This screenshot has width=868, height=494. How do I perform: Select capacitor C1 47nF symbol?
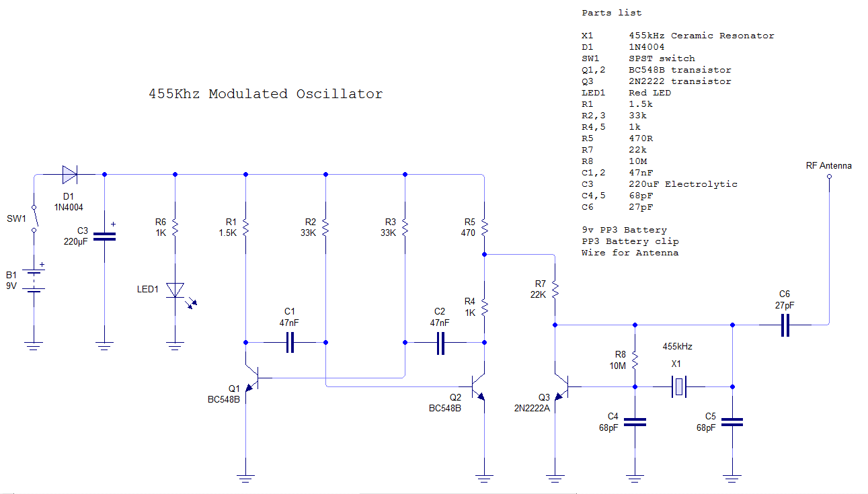coord(290,342)
